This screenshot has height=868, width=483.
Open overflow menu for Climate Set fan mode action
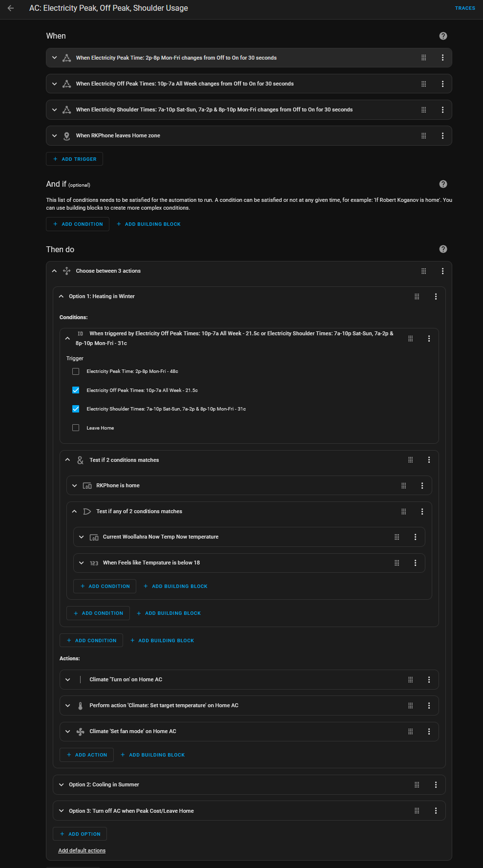pos(429,732)
